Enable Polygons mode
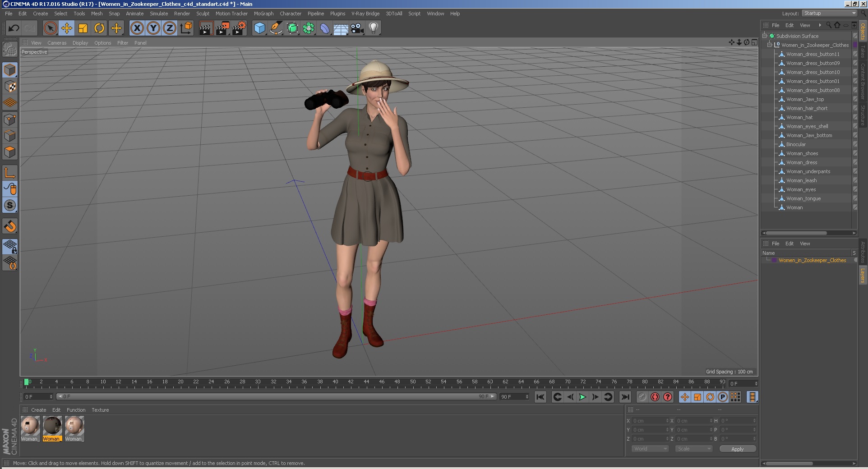The image size is (868, 469). click(x=10, y=152)
